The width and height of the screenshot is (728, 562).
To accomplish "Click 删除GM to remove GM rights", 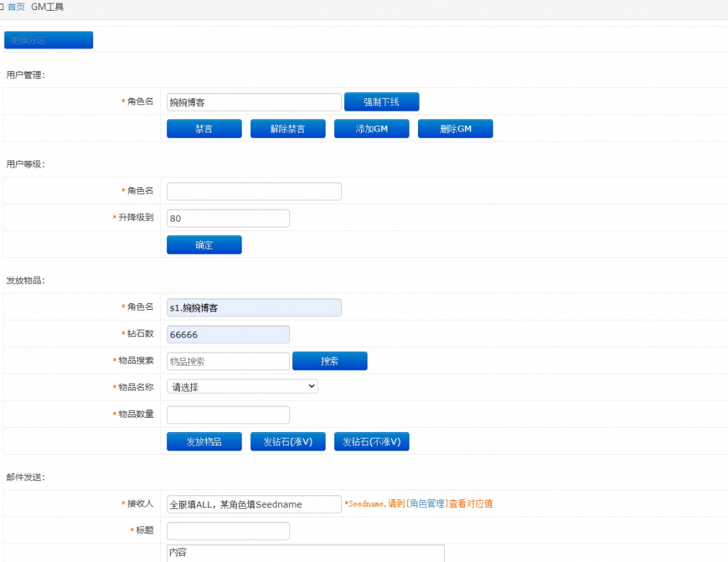I will click(455, 129).
